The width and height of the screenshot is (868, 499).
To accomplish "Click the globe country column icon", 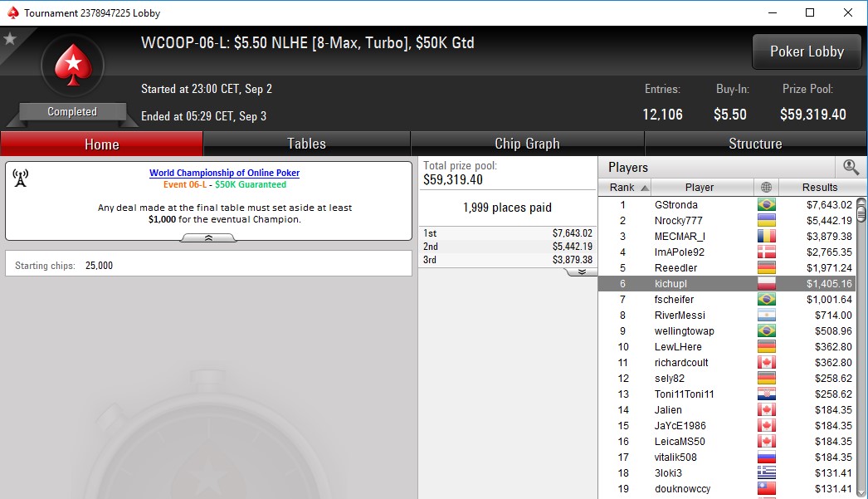I will (x=766, y=187).
